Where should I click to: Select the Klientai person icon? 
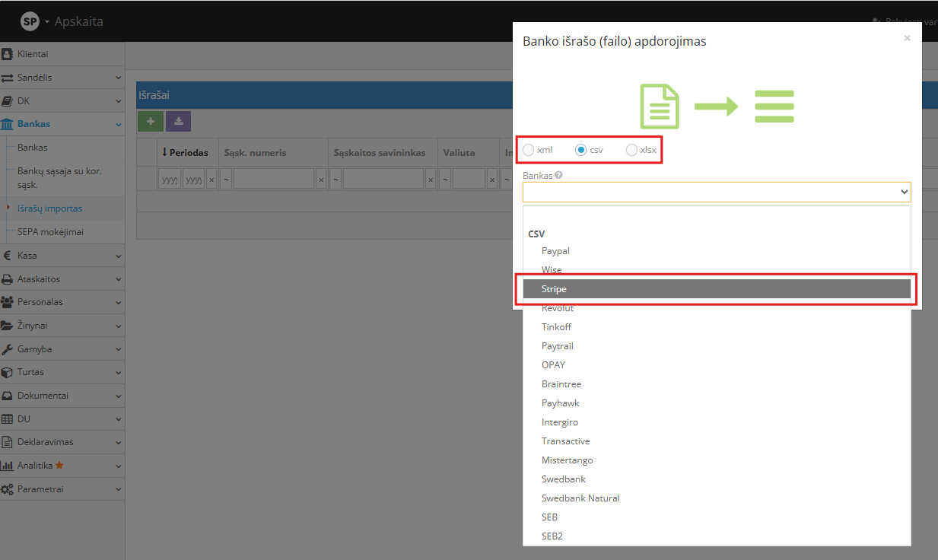pyautogui.click(x=8, y=53)
